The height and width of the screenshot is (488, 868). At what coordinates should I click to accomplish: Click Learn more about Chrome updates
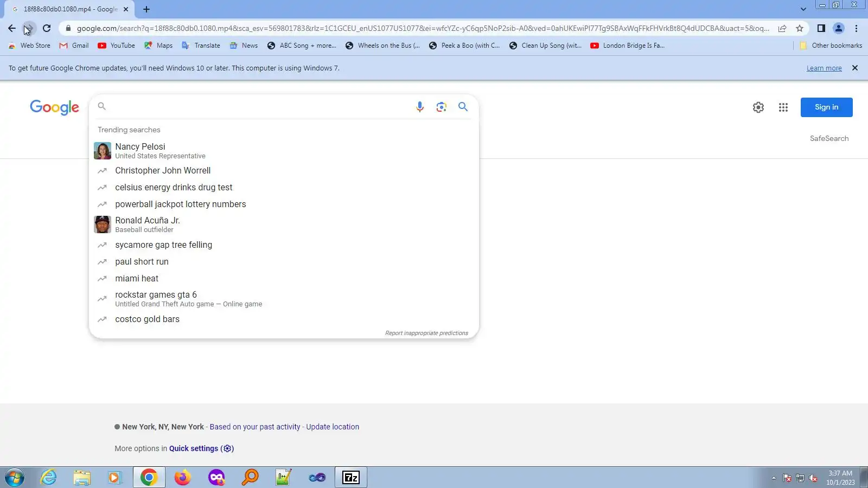coord(824,68)
